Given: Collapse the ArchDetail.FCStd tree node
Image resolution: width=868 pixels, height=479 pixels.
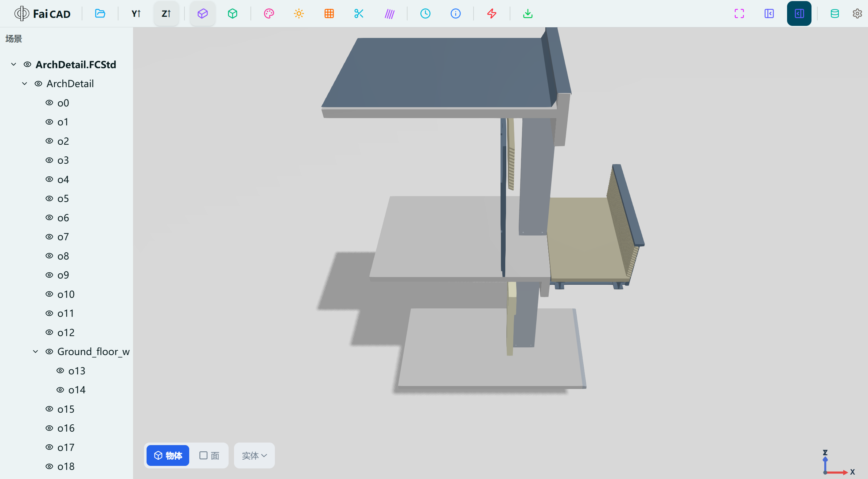Looking at the screenshot, I should click(13, 65).
